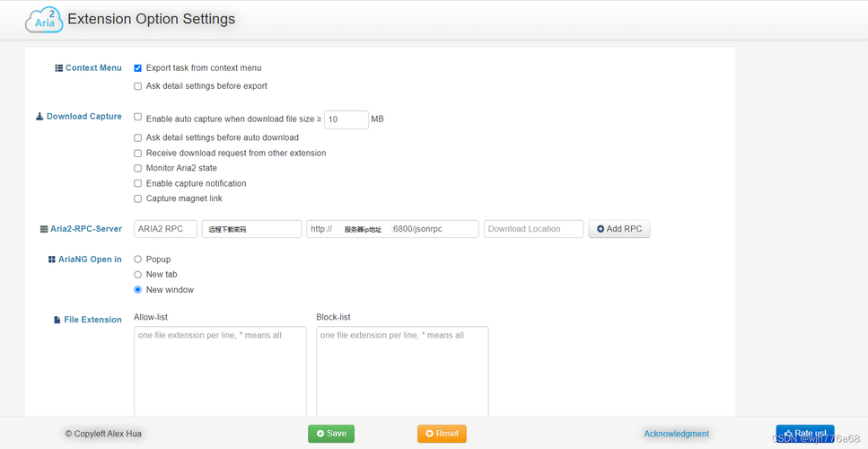Click the ARIA2 RPC name field
The width and height of the screenshot is (868, 449).
click(165, 229)
